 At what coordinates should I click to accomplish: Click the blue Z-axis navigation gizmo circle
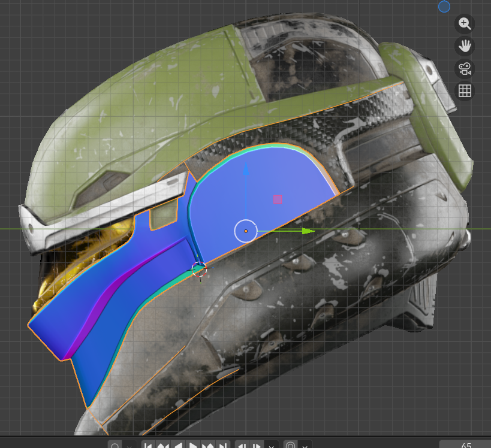[x=444, y=7]
